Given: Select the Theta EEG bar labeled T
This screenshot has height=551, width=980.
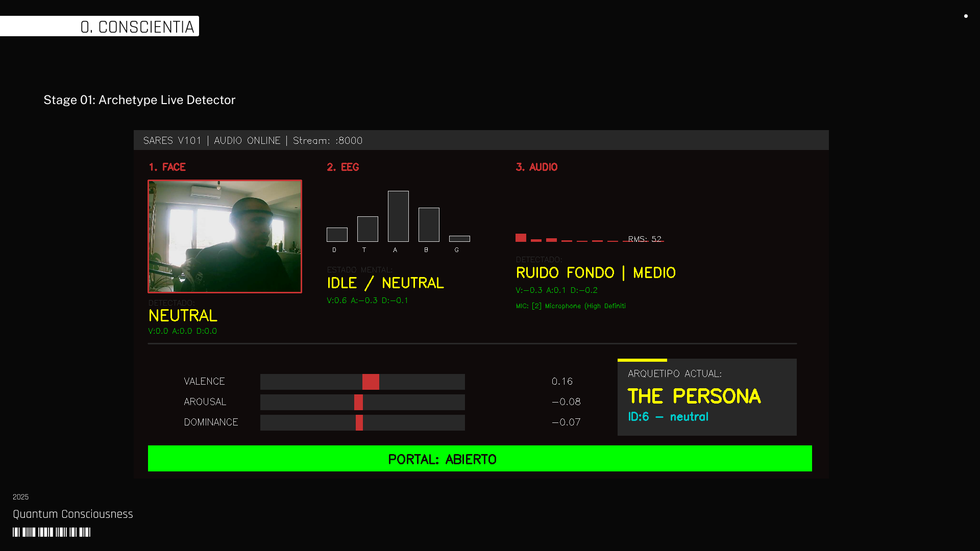Looking at the screenshot, I should point(367,229).
